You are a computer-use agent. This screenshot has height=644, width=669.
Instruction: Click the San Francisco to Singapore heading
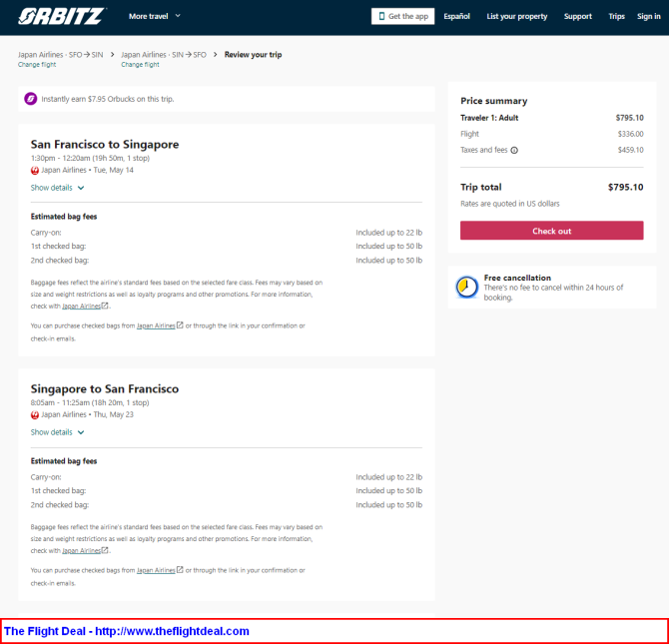coord(105,144)
